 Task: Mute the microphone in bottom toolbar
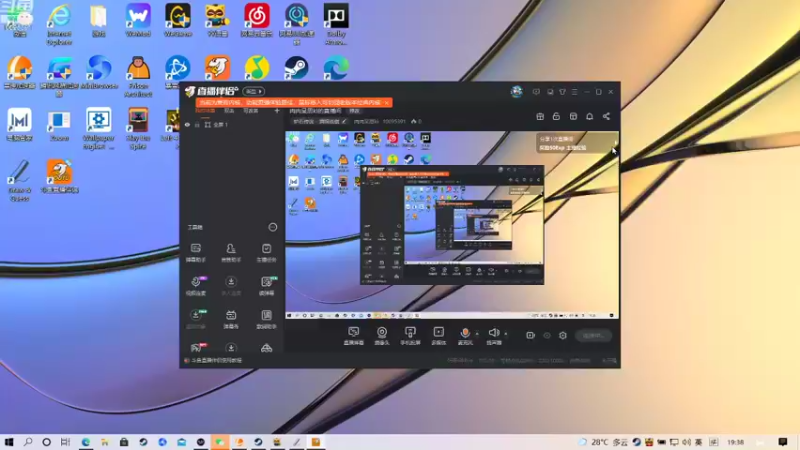[465, 336]
